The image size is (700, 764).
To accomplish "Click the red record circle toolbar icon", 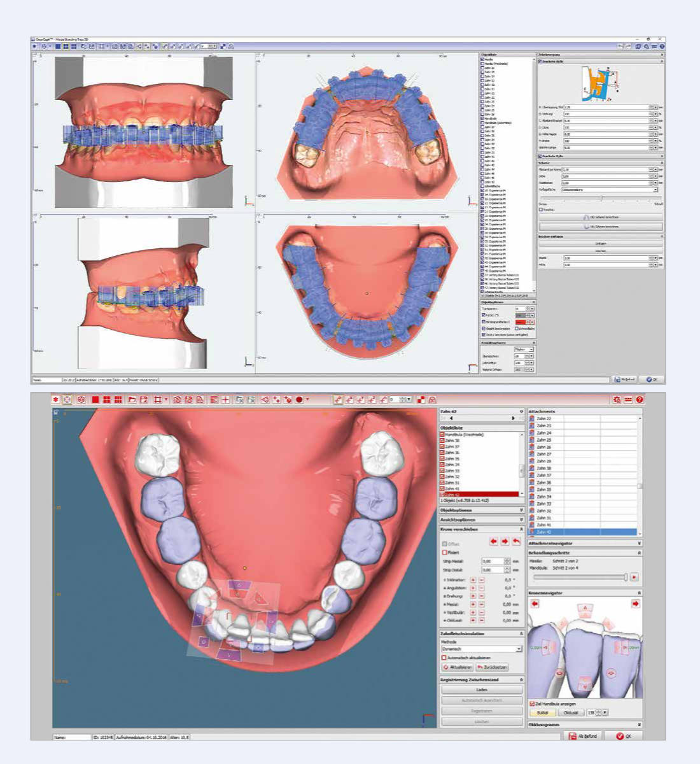I will pos(299,400).
